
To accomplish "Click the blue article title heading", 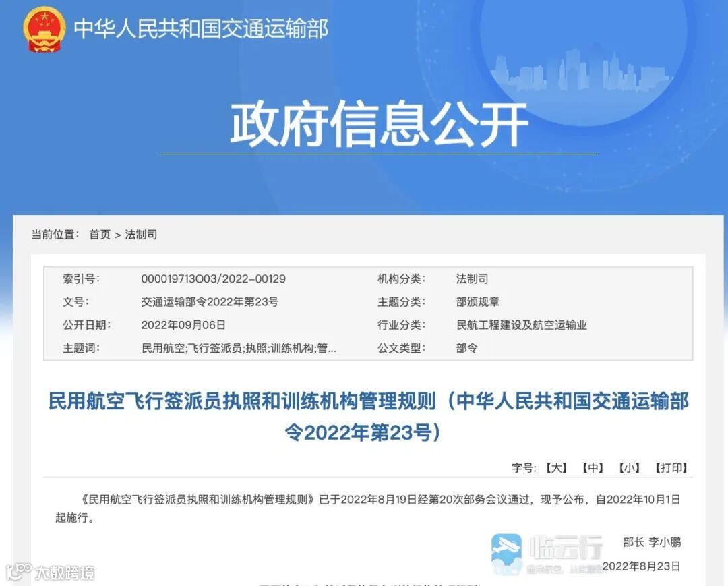I will pyautogui.click(x=368, y=417).
